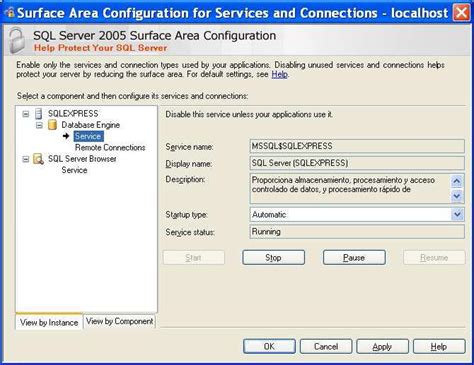Select Remote Connections in the tree

click(110, 148)
